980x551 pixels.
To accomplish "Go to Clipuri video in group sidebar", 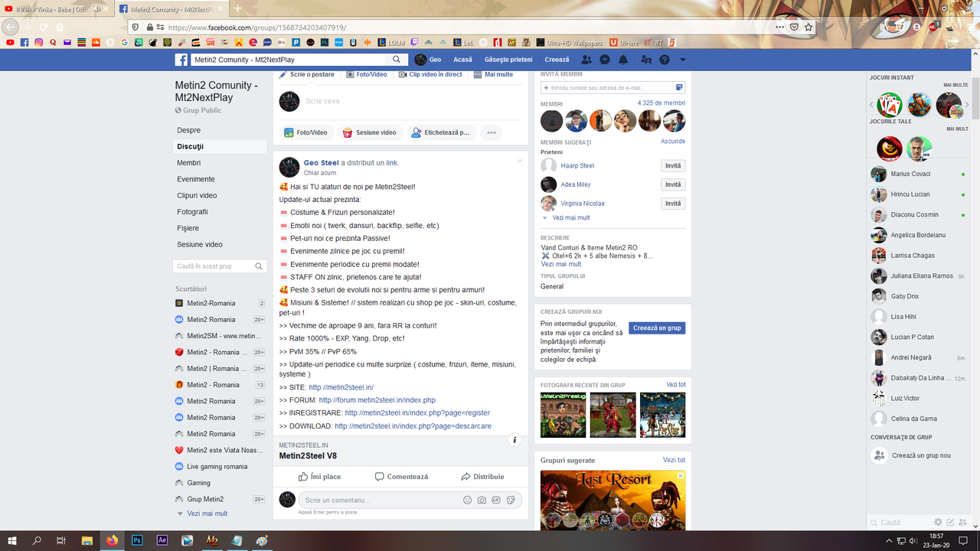I will (198, 195).
